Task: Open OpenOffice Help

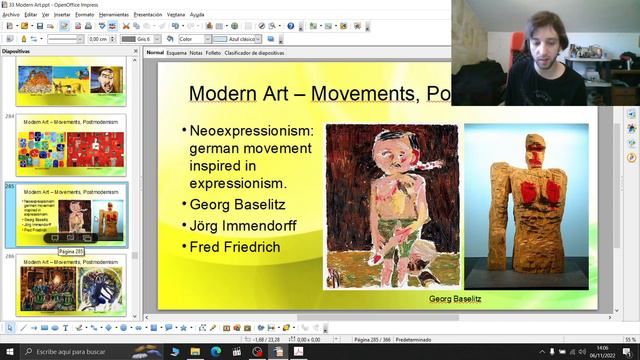Action: (x=291, y=26)
